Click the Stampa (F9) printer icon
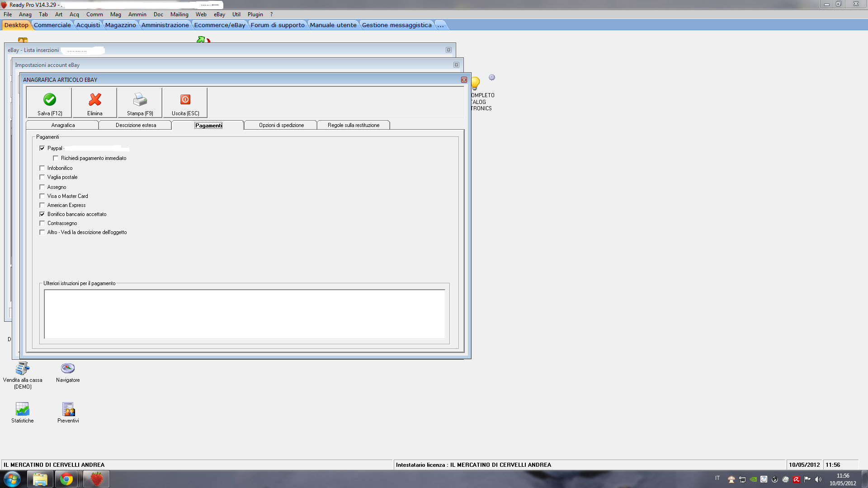Viewport: 868px width, 488px height. tap(140, 99)
